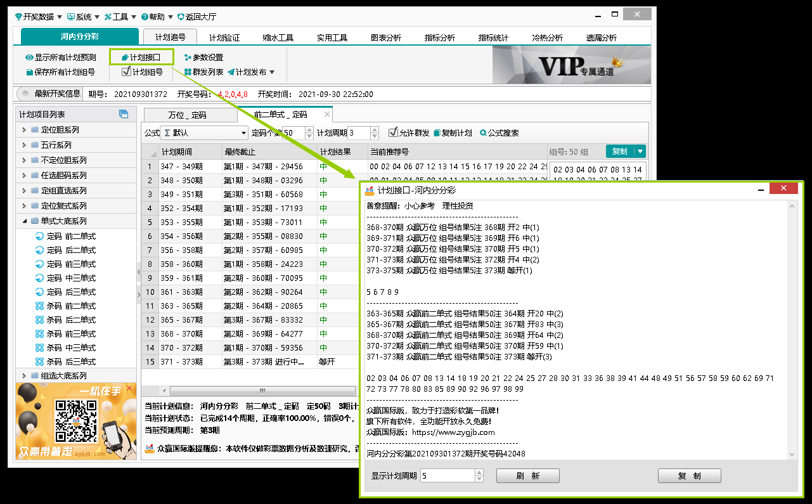Click the horizontal scrollbar under the plan table
The height and width of the screenshot is (504, 812).
[262, 391]
